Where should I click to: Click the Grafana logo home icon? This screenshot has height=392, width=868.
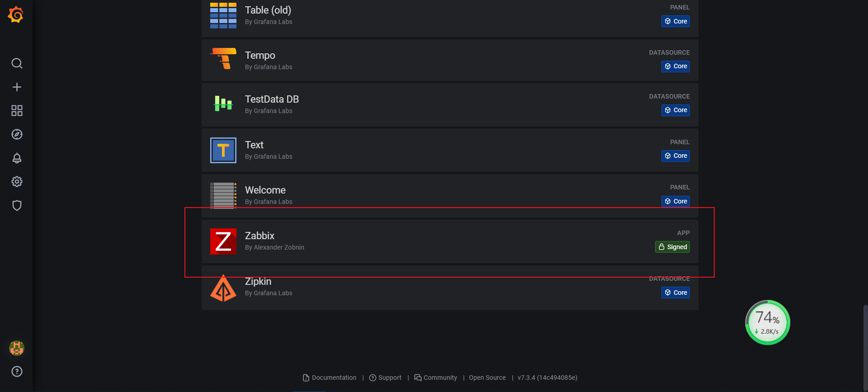click(x=16, y=15)
